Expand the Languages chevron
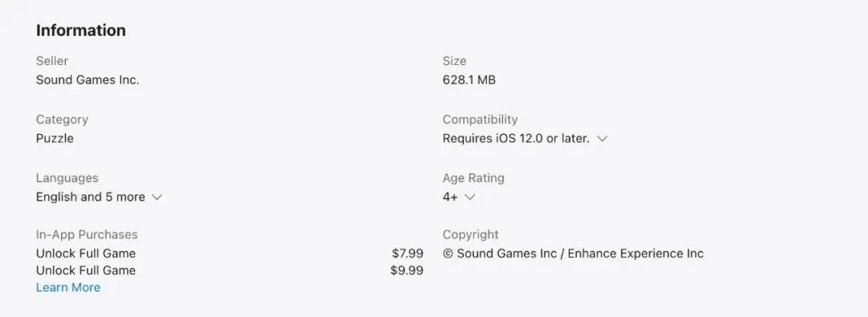Screen dimensions: 868x317 (158, 197)
